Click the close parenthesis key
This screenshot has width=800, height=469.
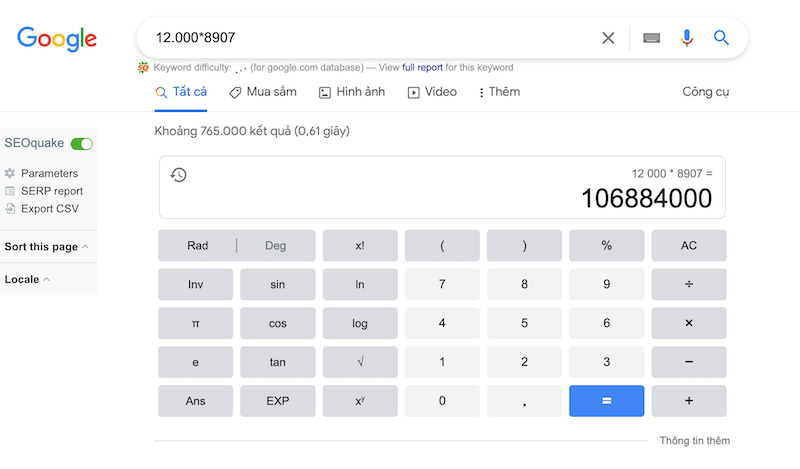pyautogui.click(x=524, y=245)
